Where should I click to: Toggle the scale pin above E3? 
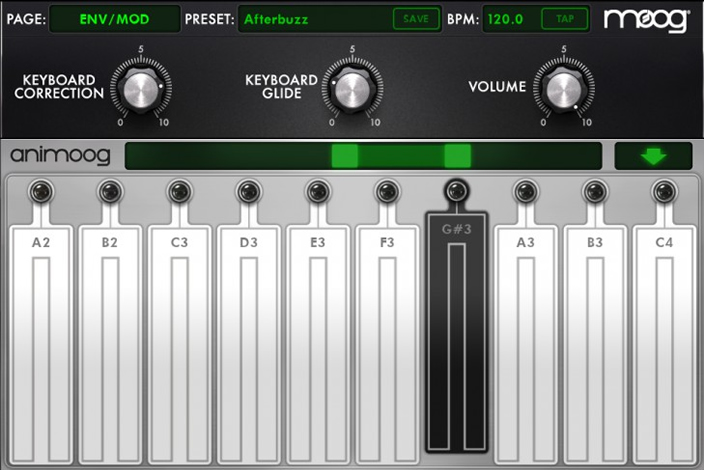pyautogui.click(x=318, y=192)
